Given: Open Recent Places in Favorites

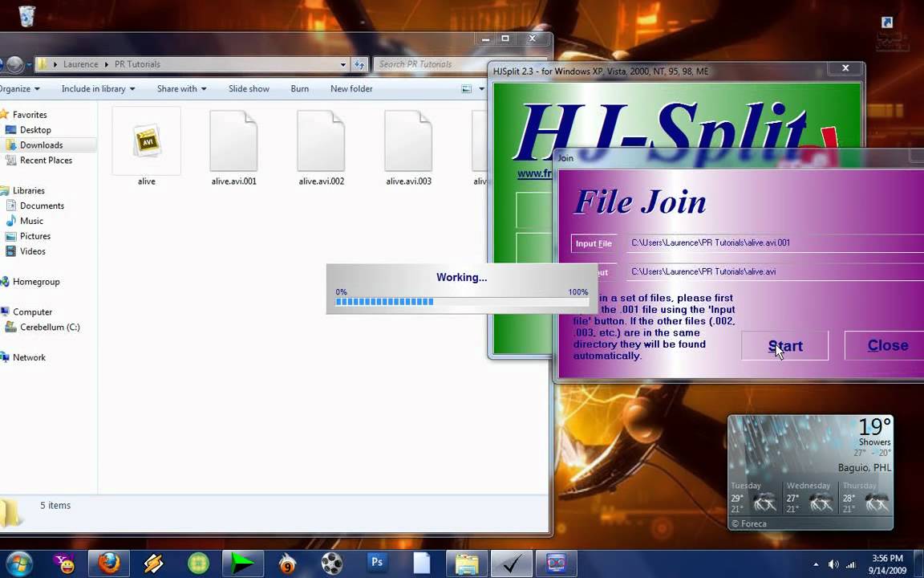Looking at the screenshot, I should pyautogui.click(x=46, y=161).
